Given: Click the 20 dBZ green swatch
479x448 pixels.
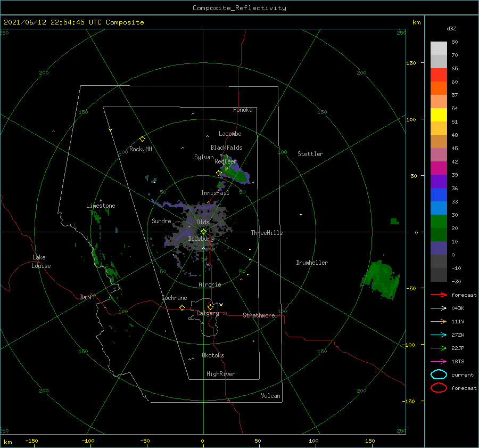Looking at the screenshot, I should [439, 222].
